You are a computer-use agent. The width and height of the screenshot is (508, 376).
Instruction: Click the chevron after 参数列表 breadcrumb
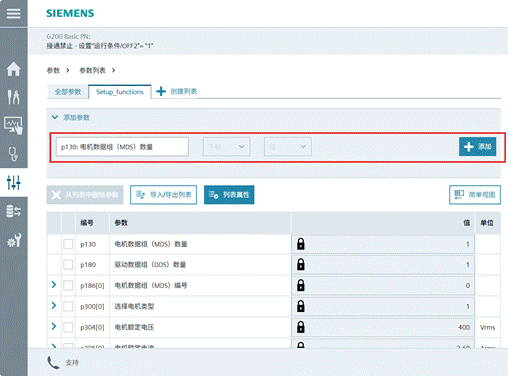tap(113, 70)
